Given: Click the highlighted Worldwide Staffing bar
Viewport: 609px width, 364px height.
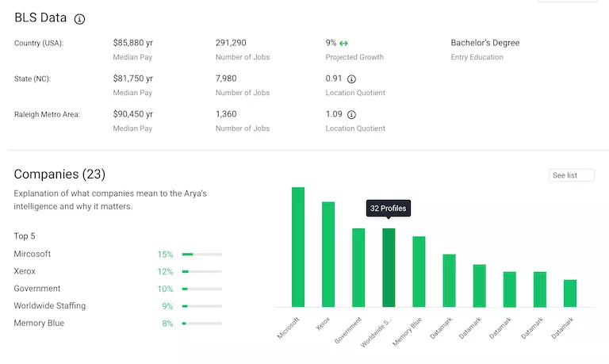Looking at the screenshot, I should coord(389,267).
